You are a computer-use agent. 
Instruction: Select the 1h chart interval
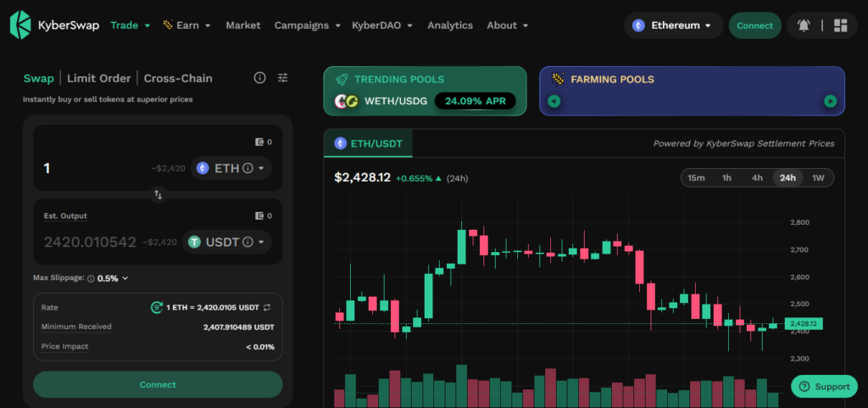tap(726, 178)
